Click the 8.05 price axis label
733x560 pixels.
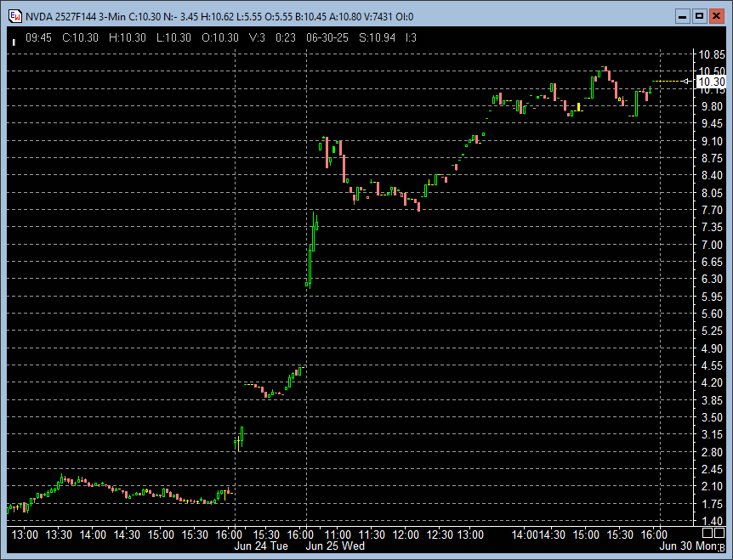(712, 193)
